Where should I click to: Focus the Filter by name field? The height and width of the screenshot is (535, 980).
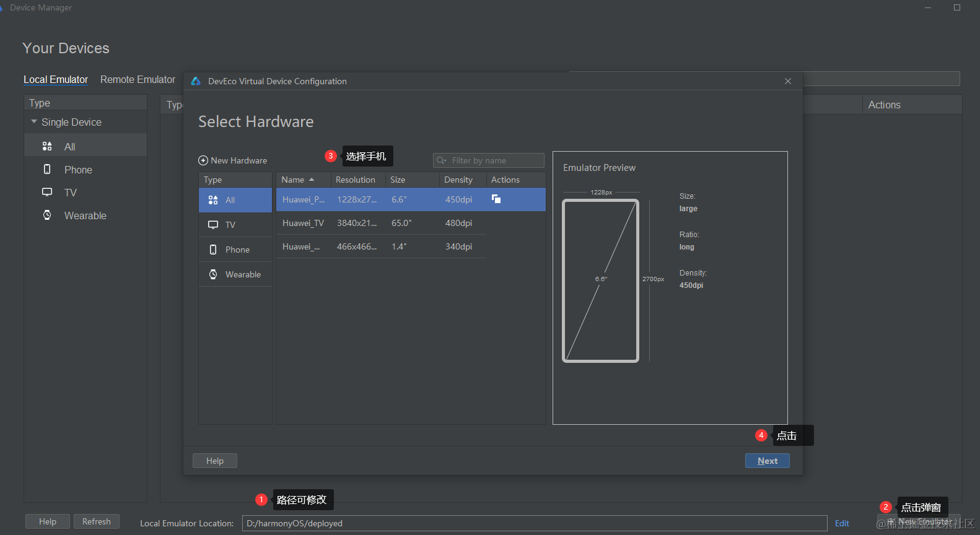pos(489,160)
